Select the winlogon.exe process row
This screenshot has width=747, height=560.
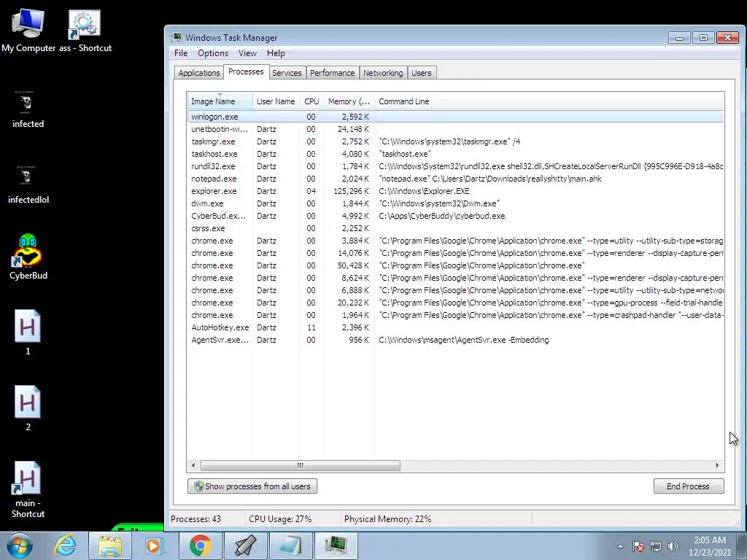(455, 117)
